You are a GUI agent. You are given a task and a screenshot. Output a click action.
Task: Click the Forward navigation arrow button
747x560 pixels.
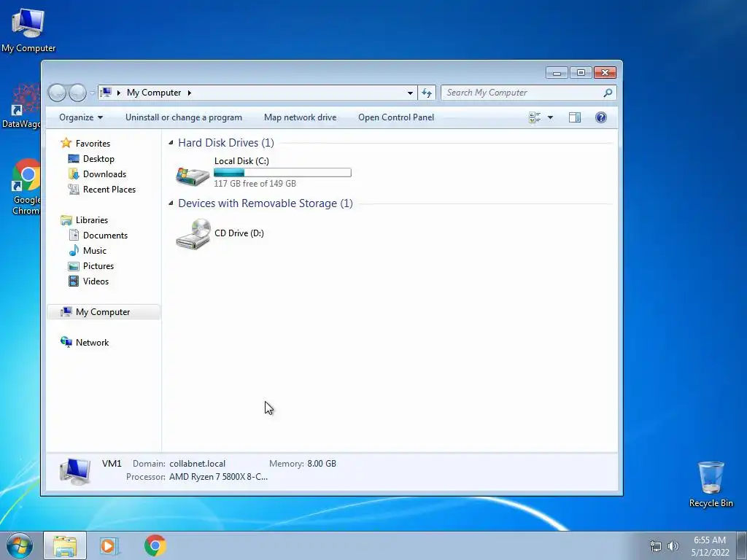pos(77,93)
